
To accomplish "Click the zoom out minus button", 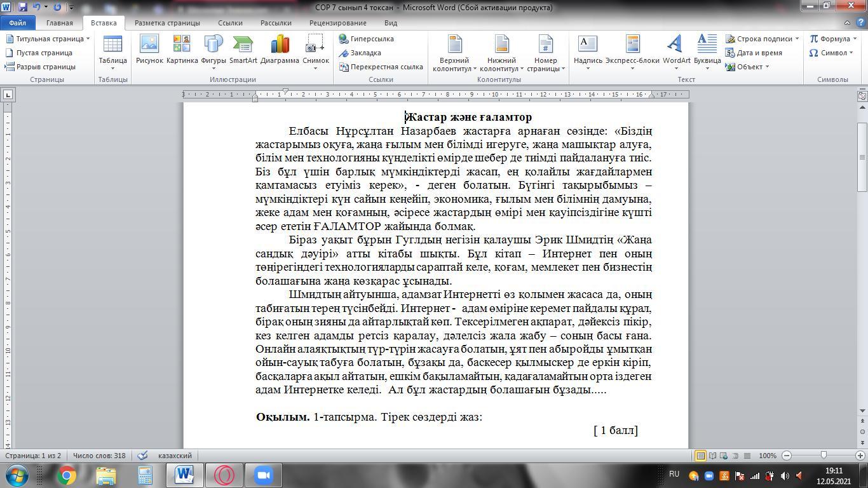I will point(787,456).
